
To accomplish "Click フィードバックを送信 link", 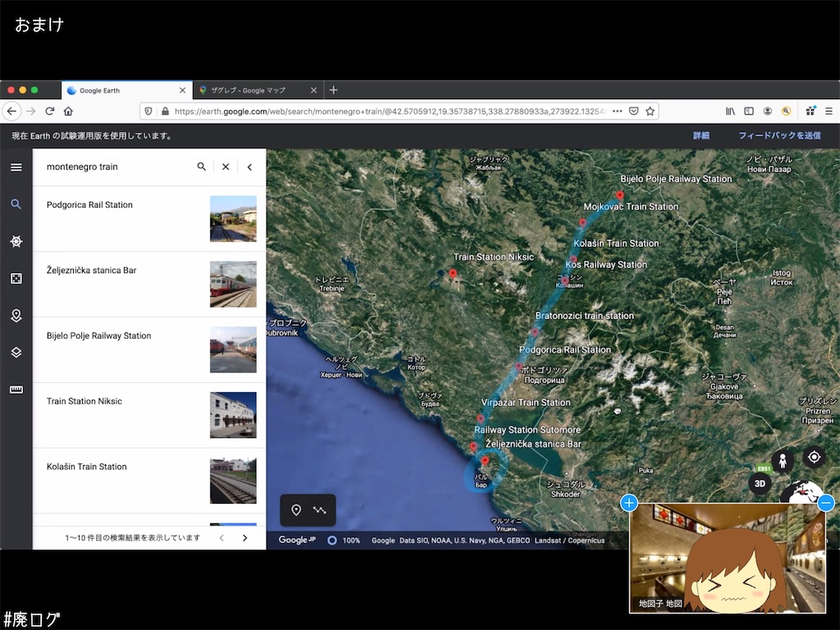I will pyautogui.click(x=779, y=135).
